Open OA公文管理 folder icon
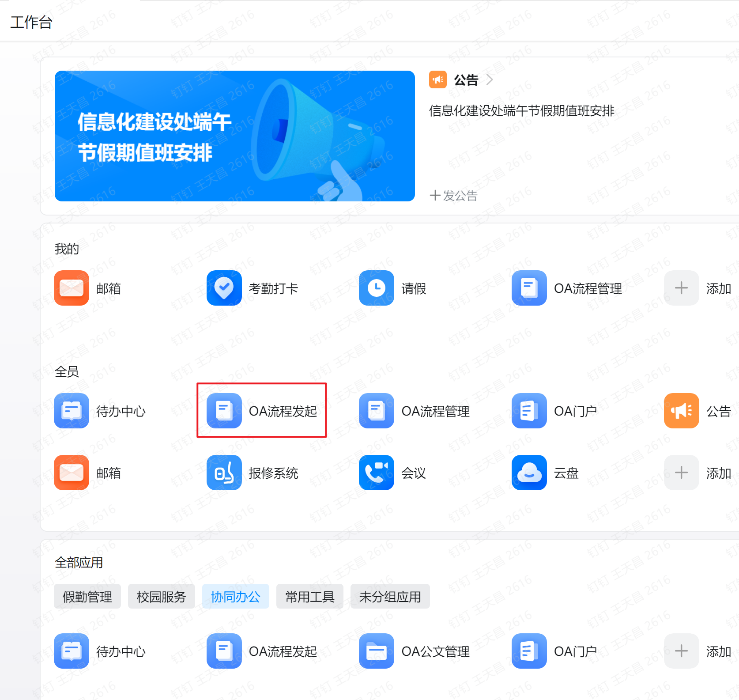 pos(376,651)
